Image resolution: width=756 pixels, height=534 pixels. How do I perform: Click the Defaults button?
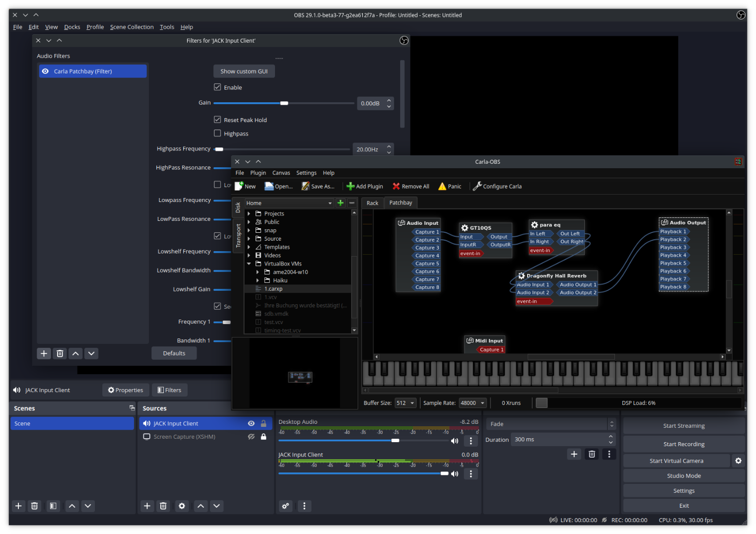pos(174,353)
